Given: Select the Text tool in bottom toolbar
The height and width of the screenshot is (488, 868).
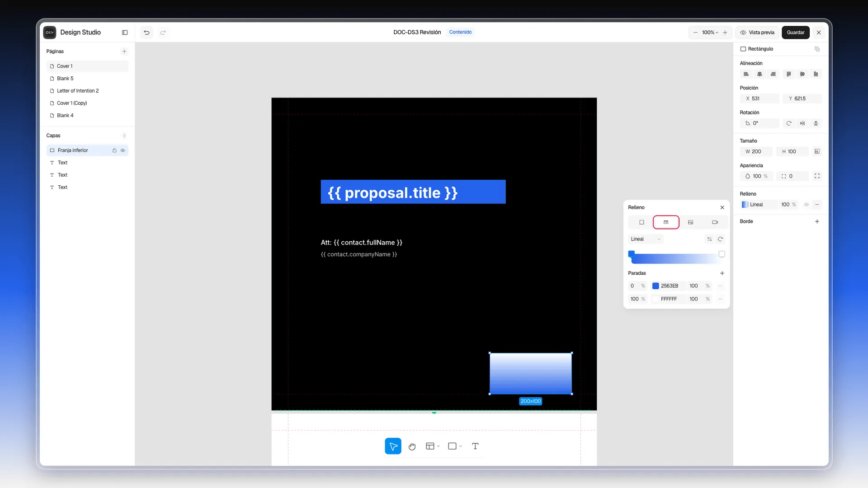Looking at the screenshot, I should click(475, 446).
